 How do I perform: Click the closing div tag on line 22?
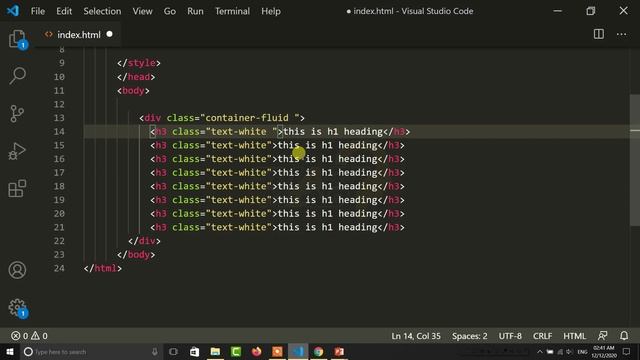pyautogui.click(x=144, y=241)
